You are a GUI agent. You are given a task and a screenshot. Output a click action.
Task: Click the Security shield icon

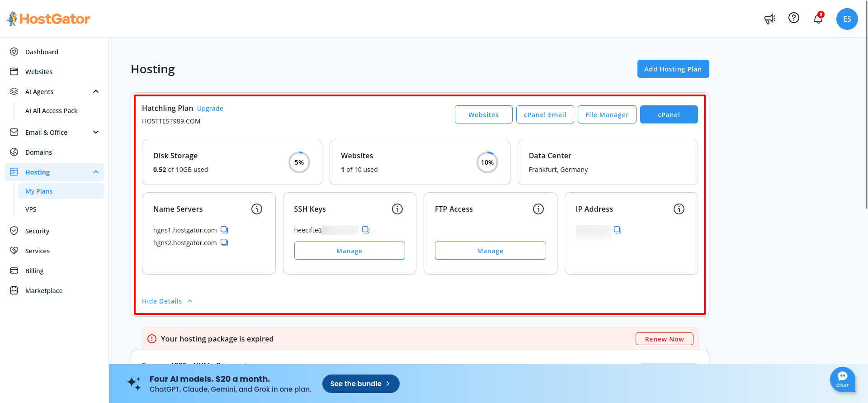point(14,231)
